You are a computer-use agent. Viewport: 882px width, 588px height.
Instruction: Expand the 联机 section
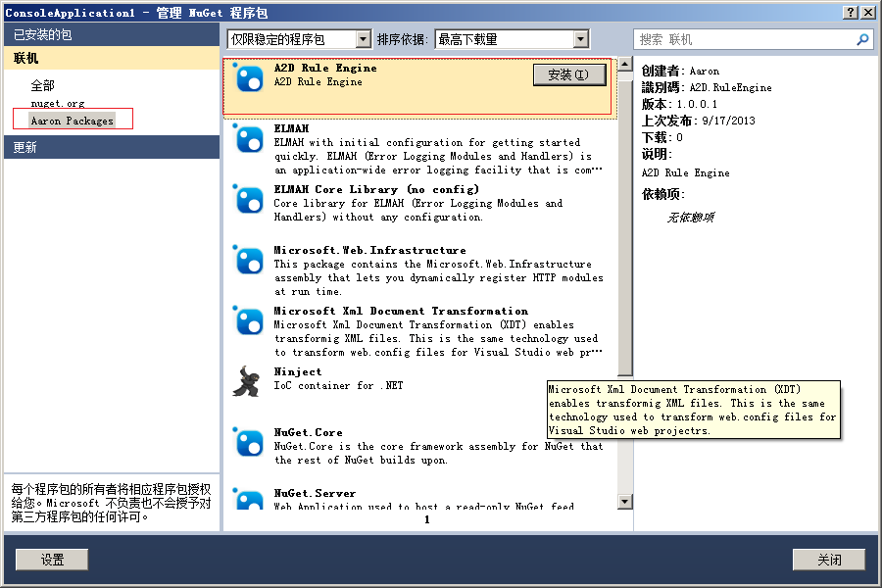[112, 58]
